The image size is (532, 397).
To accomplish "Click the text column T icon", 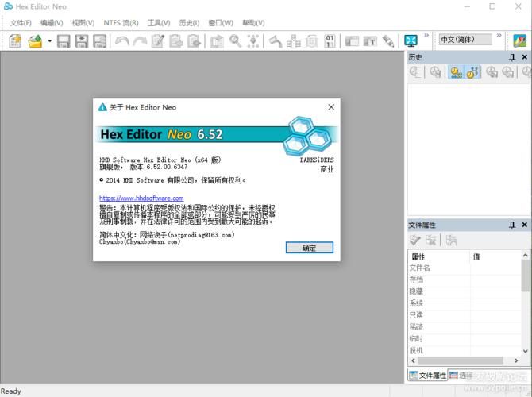I will point(370,41).
